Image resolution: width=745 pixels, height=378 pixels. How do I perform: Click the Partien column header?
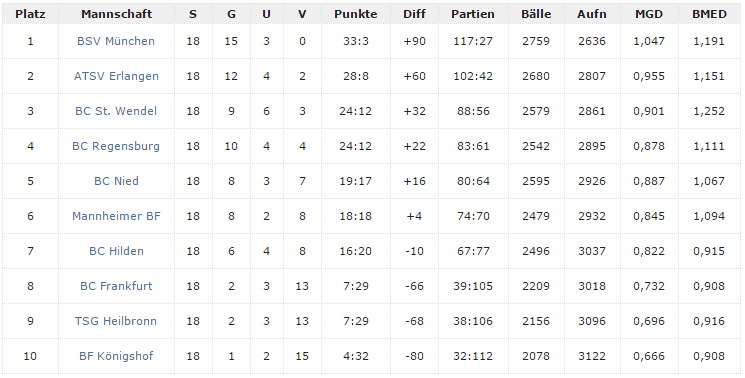(473, 14)
